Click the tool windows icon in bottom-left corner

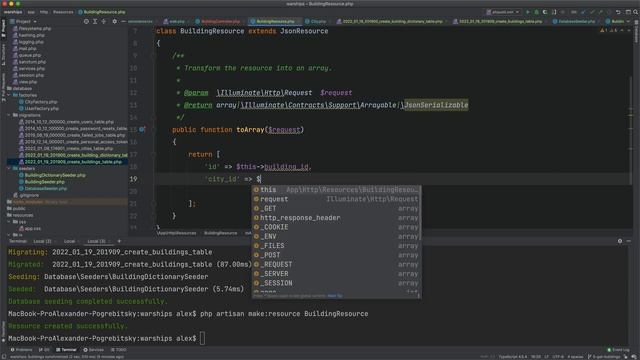coord(3,356)
